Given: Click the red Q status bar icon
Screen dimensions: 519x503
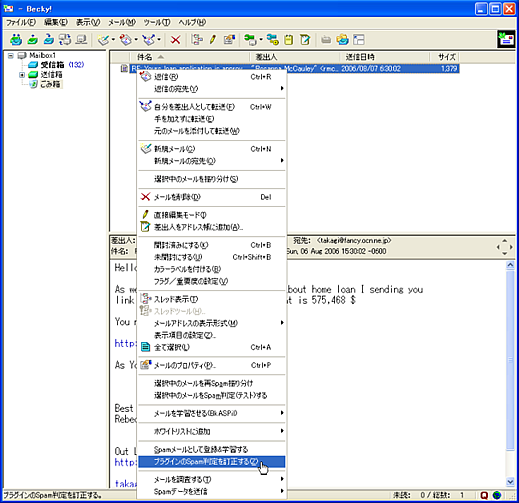Looking at the screenshot, I should pos(484,495).
